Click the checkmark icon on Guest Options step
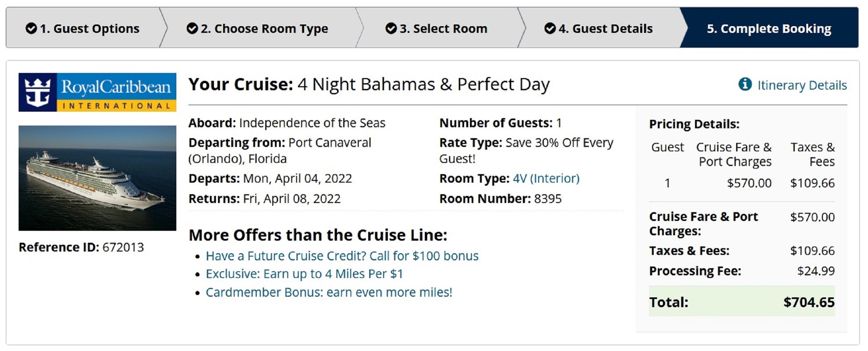Image resolution: width=868 pixels, height=351 pixels. click(31, 28)
